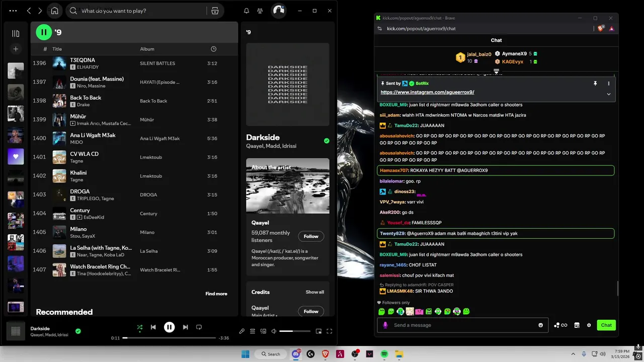
Task: Open pinned message three-dot options
Action: 608,83
